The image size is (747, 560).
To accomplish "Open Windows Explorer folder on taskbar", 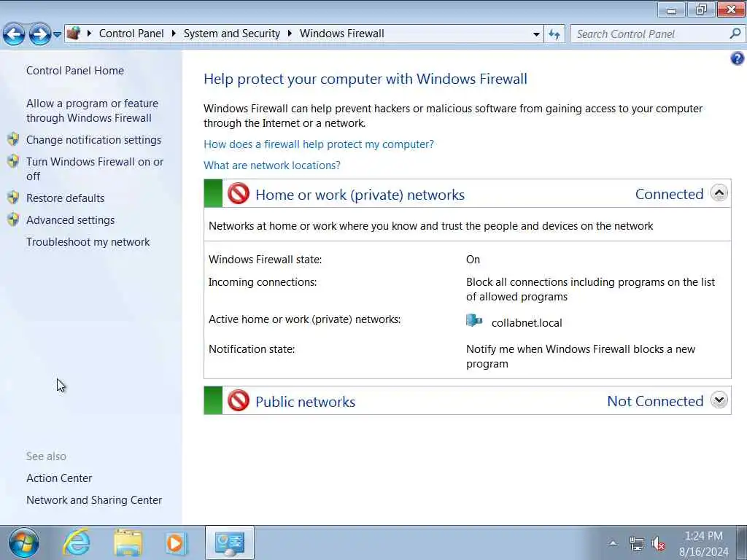I will coord(128,542).
